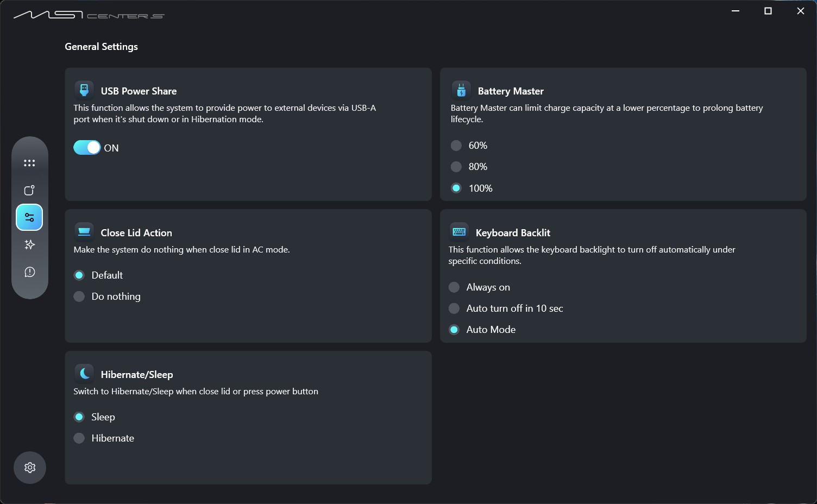
Task: Click the Battery Master icon
Action: [x=461, y=90]
